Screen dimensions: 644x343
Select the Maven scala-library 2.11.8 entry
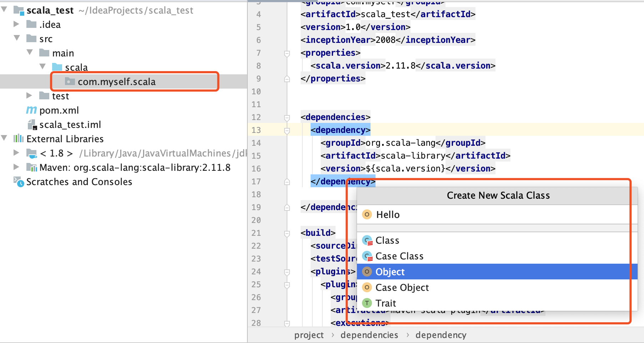[135, 168]
